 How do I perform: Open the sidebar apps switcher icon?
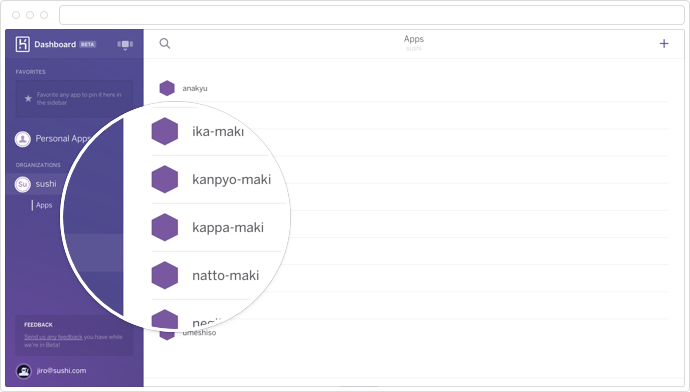point(125,44)
